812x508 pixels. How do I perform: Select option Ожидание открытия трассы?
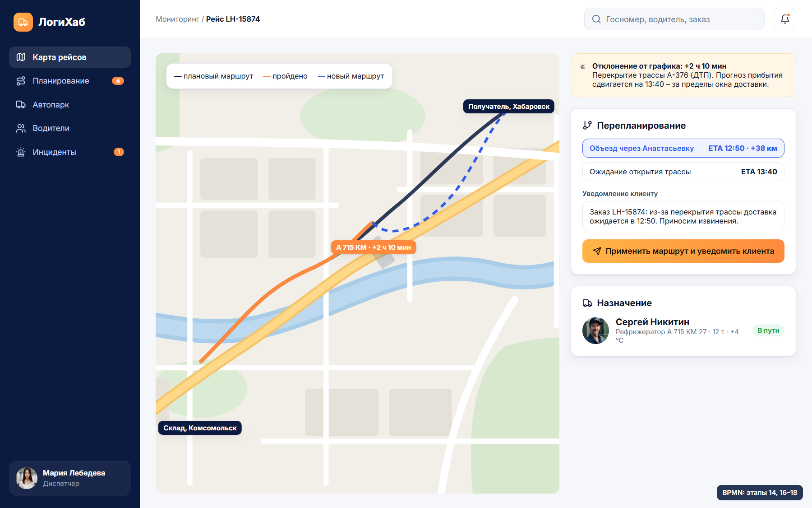click(x=683, y=172)
